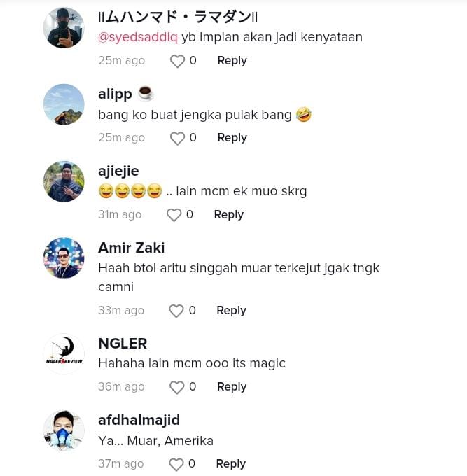This screenshot has width=467, height=476.
Task: Open the @syedsaddiq mention link
Action: (138, 37)
